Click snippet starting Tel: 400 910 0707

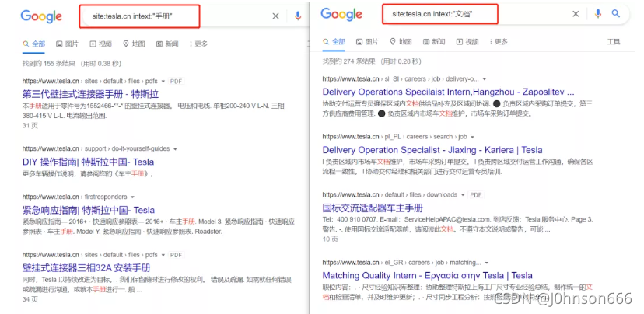click(x=458, y=224)
